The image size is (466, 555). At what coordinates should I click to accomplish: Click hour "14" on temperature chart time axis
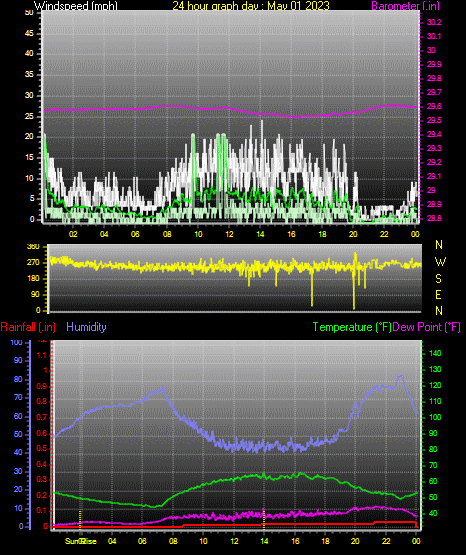click(264, 541)
